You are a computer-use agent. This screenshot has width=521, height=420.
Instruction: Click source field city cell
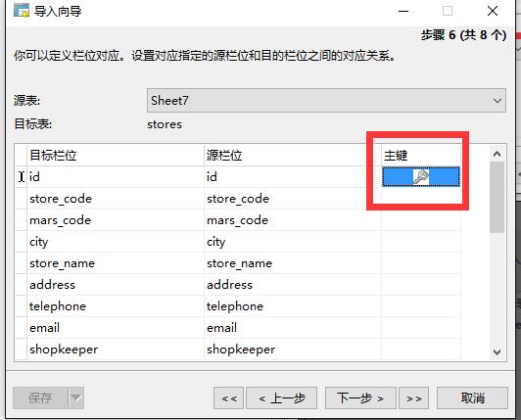click(x=293, y=242)
